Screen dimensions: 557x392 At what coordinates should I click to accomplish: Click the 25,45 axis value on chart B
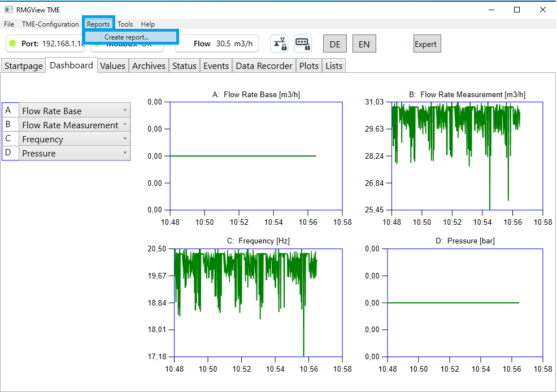click(x=375, y=210)
